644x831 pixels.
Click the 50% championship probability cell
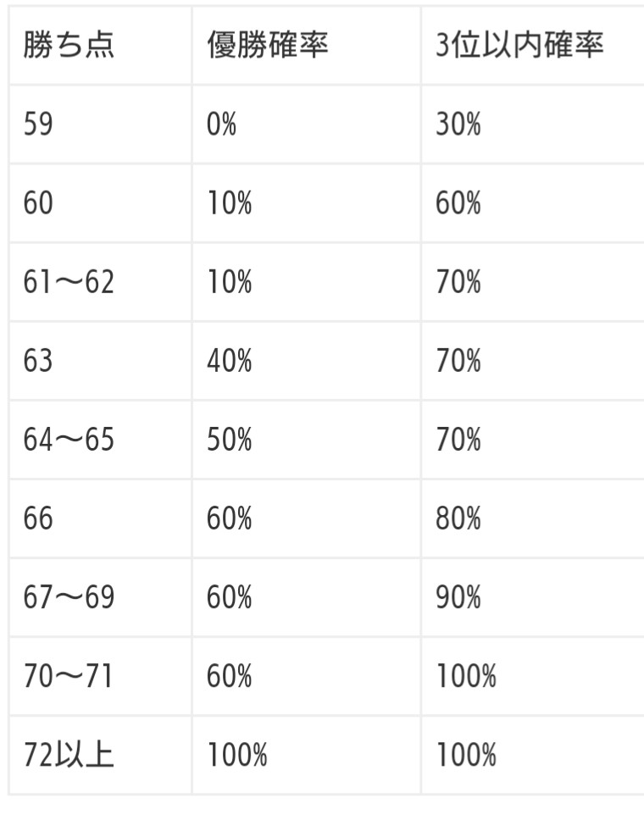click(229, 440)
